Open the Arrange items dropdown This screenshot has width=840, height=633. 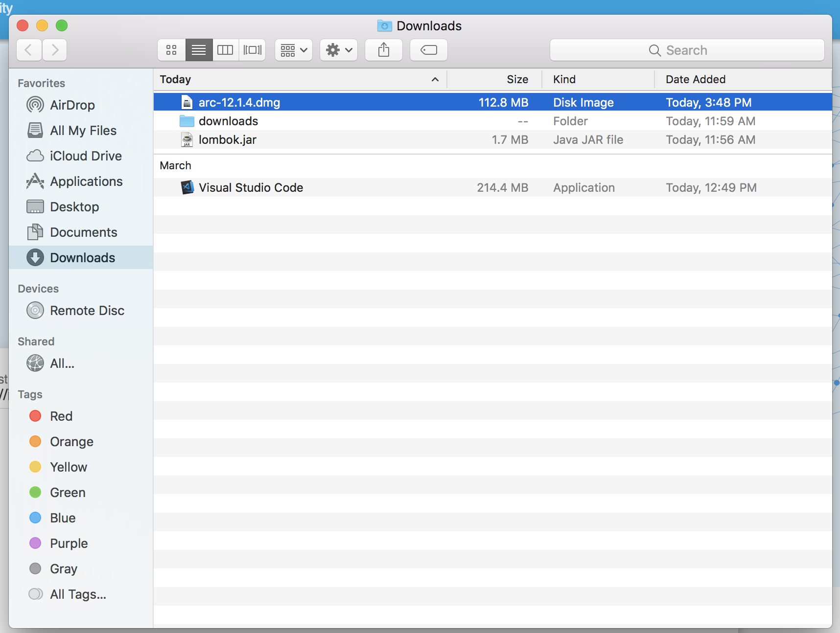tap(294, 50)
